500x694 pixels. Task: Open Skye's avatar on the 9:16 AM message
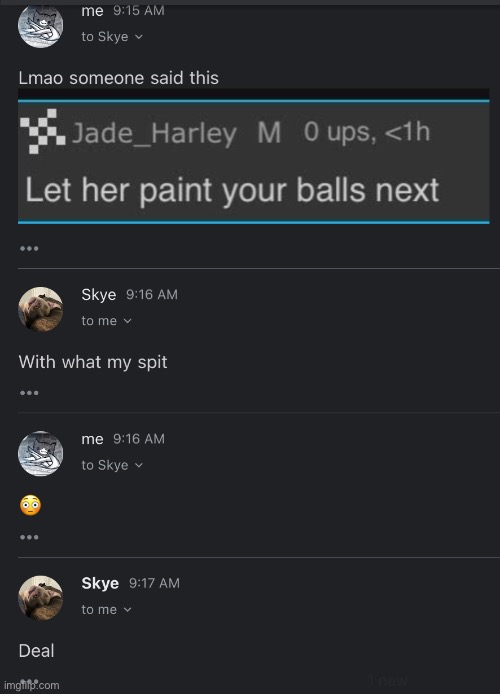(x=40, y=309)
